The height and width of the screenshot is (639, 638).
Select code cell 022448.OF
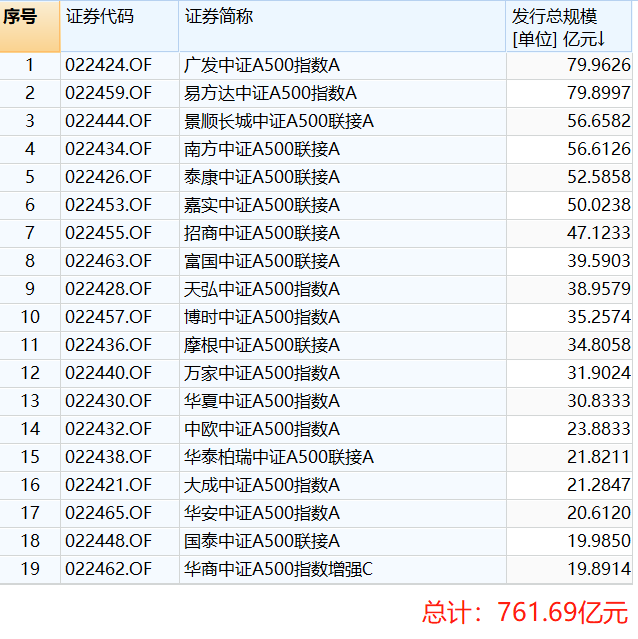(119, 541)
